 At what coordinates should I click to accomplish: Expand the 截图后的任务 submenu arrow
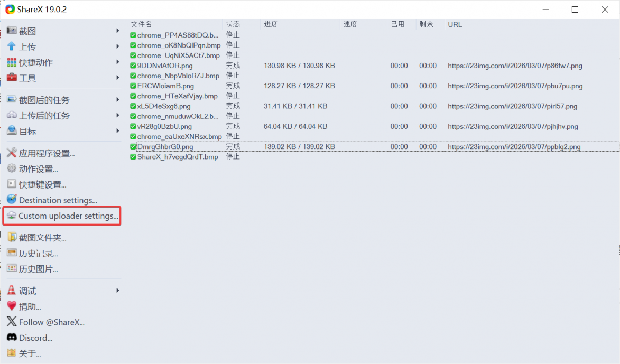[117, 100]
